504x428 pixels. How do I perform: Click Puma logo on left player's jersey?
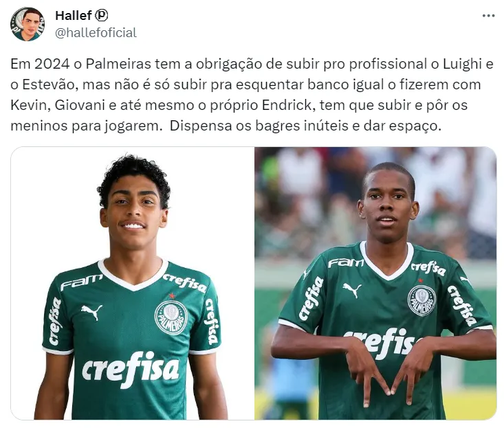[91, 311]
